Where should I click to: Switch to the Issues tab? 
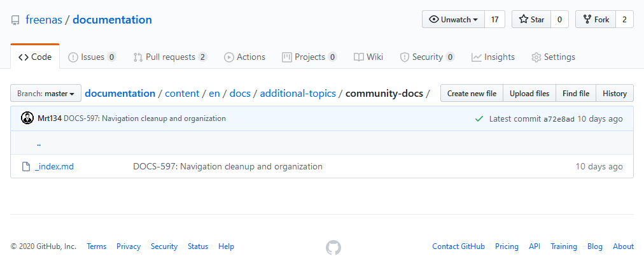click(x=92, y=57)
